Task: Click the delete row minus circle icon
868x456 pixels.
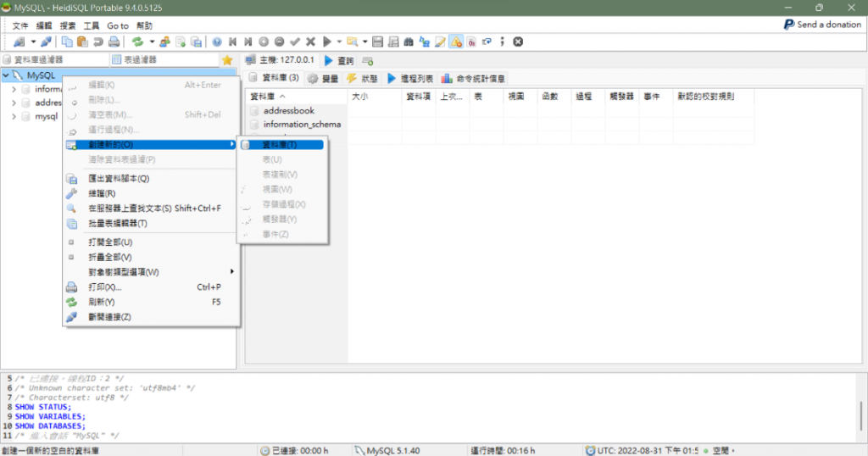Action: 280,42
